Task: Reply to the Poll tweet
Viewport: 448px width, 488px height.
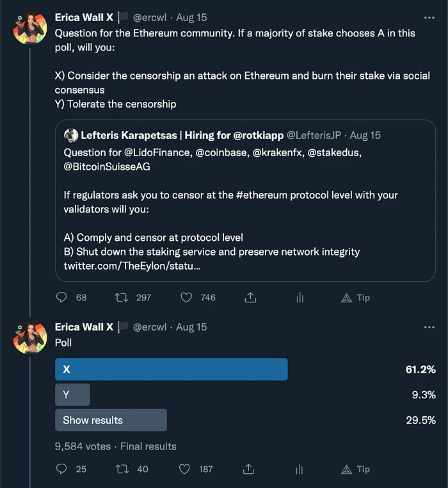Action: [62, 469]
